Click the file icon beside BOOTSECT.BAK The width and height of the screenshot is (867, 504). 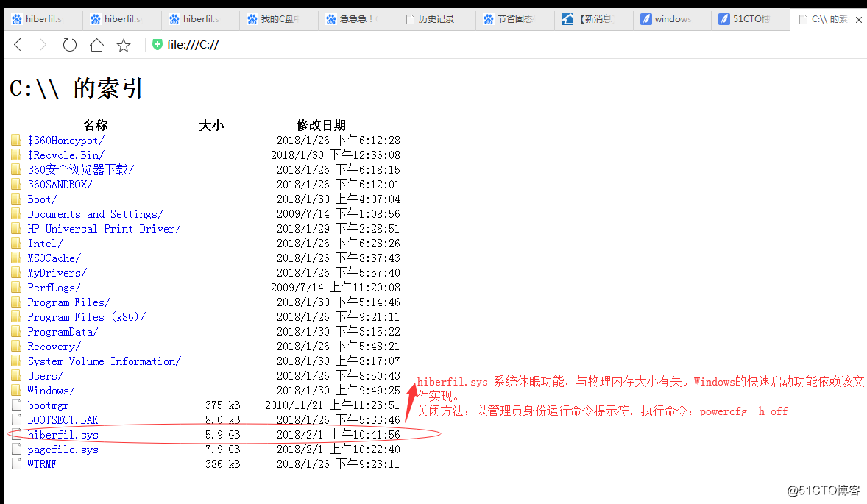tap(17, 419)
